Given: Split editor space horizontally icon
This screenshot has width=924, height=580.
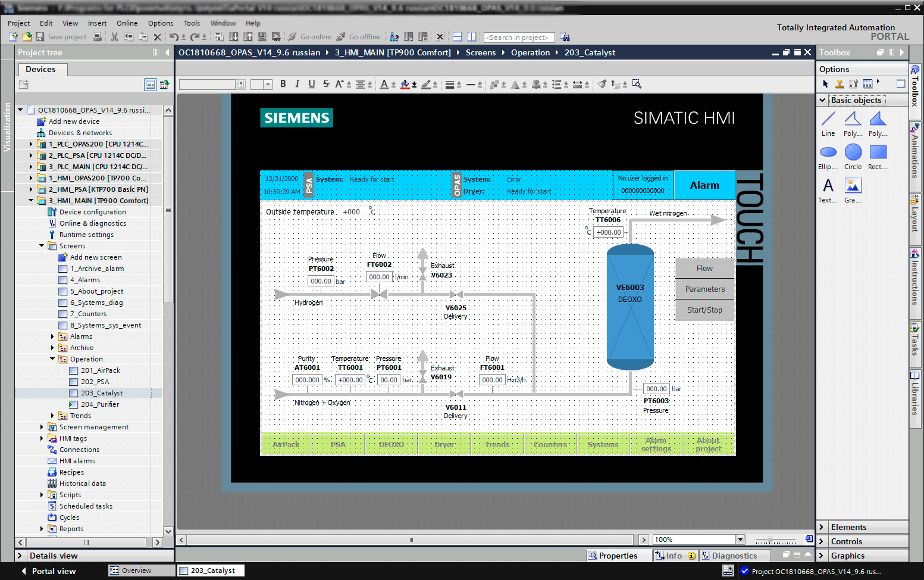Looking at the screenshot, I should 457,37.
